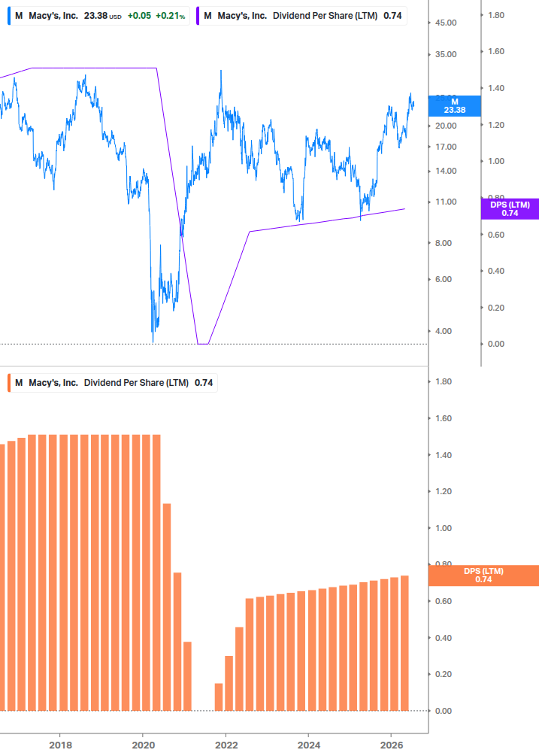Click the 0.60 value on the bottom chart axis
The height and width of the screenshot is (756, 539).
point(443,601)
